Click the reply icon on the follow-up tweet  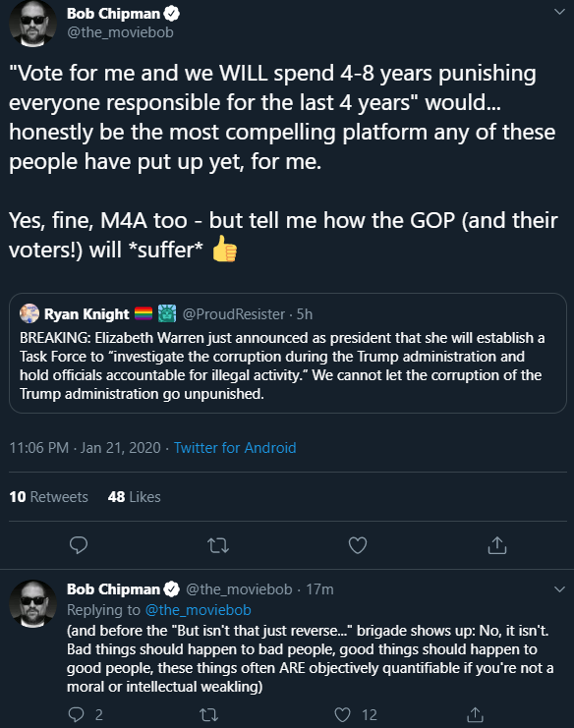[76, 714]
